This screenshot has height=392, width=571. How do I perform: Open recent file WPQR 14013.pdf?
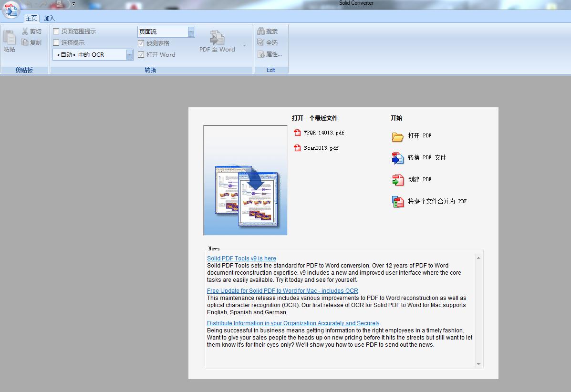[324, 133]
